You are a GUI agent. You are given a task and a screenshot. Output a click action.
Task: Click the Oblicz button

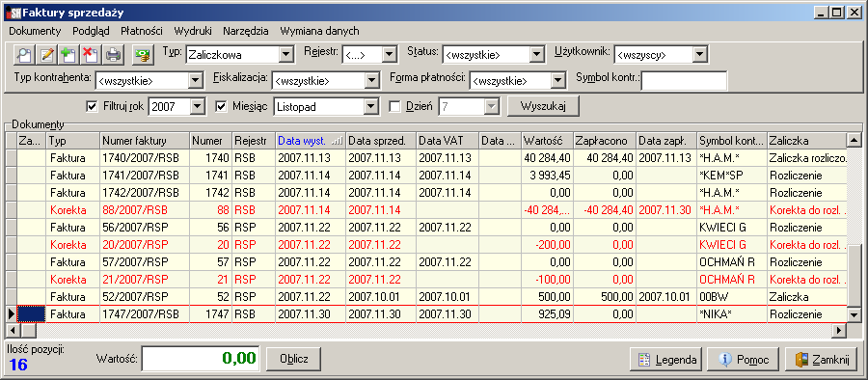coord(293,359)
